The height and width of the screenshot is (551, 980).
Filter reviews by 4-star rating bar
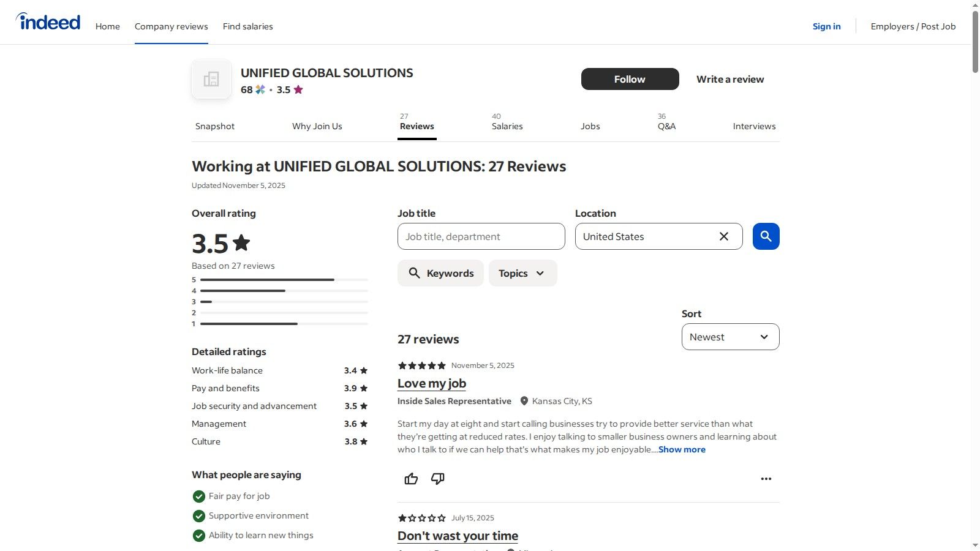[x=280, y=291]
